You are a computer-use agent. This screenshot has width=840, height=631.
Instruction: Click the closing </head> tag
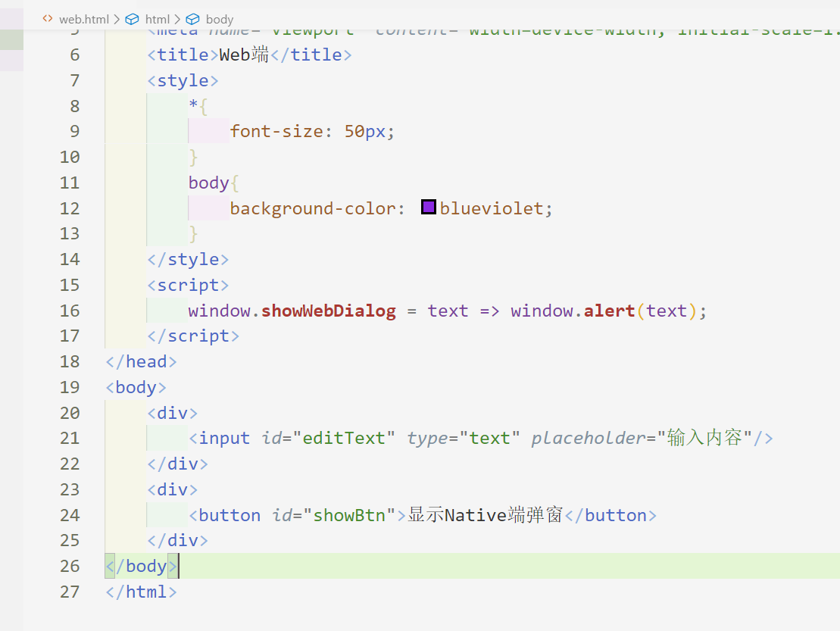(141, 361)
